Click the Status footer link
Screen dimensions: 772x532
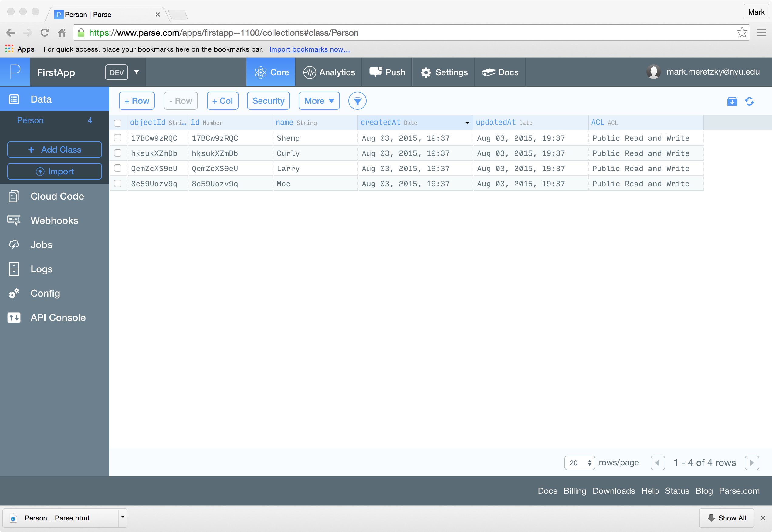677,491
